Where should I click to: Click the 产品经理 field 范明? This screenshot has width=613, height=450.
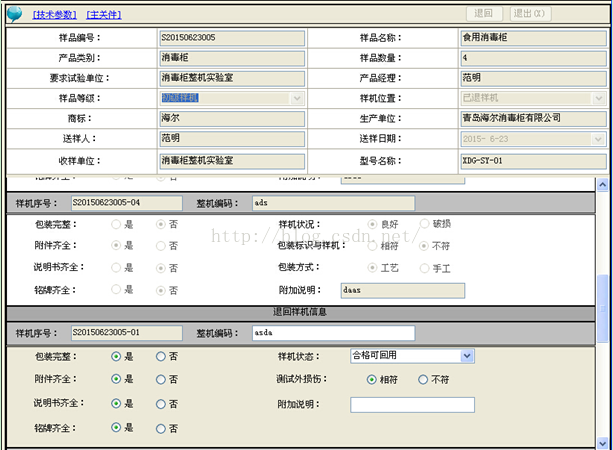tap(534, 78)
